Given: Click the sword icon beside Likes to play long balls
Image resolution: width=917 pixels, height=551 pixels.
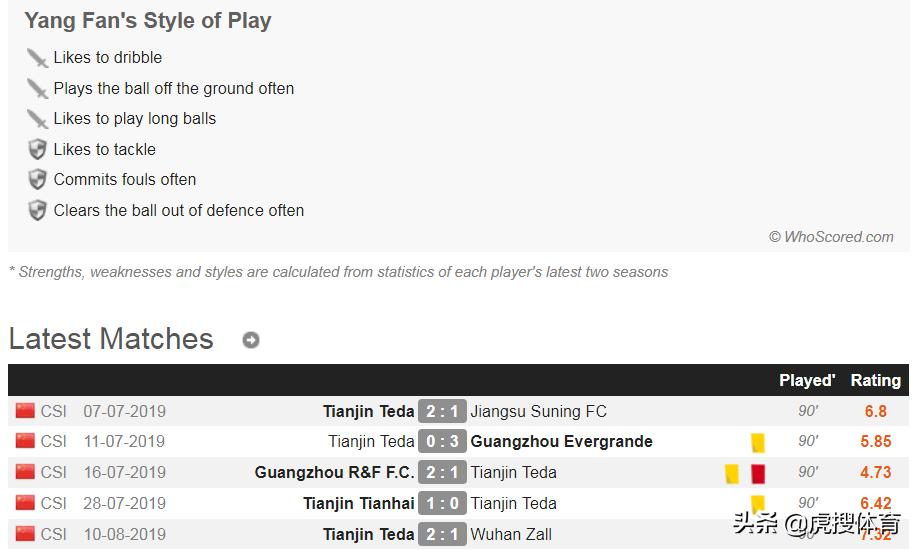Looking at the screenshot, I should tap(37, 119).
